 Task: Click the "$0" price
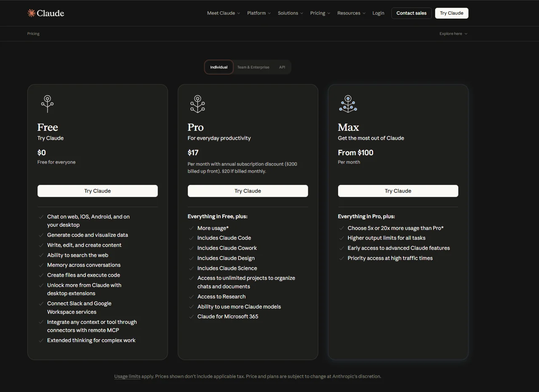[42, 153]
